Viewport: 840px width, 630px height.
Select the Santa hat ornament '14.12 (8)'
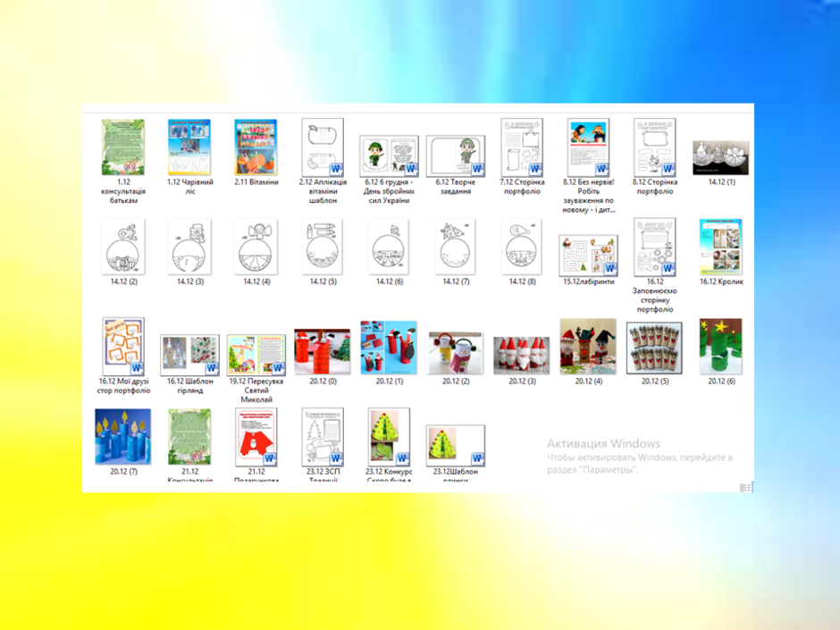click(522, 247)
